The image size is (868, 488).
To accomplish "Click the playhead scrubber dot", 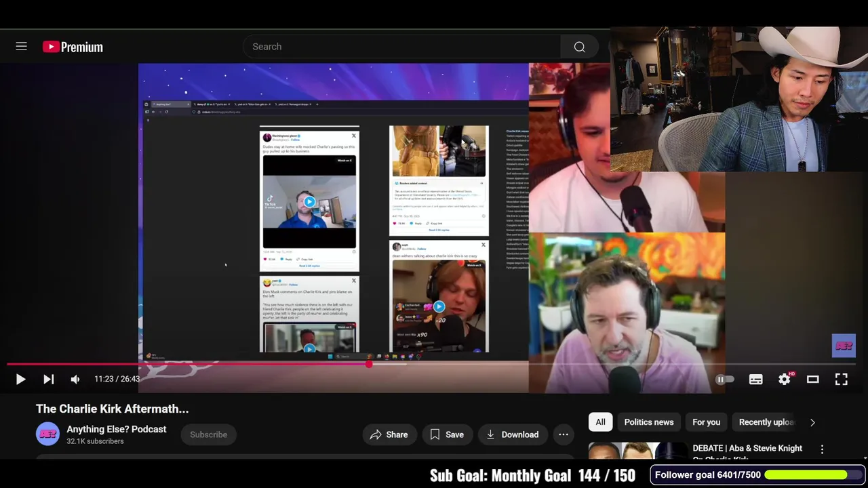I will pyautogui.click(x=368, y=364).
